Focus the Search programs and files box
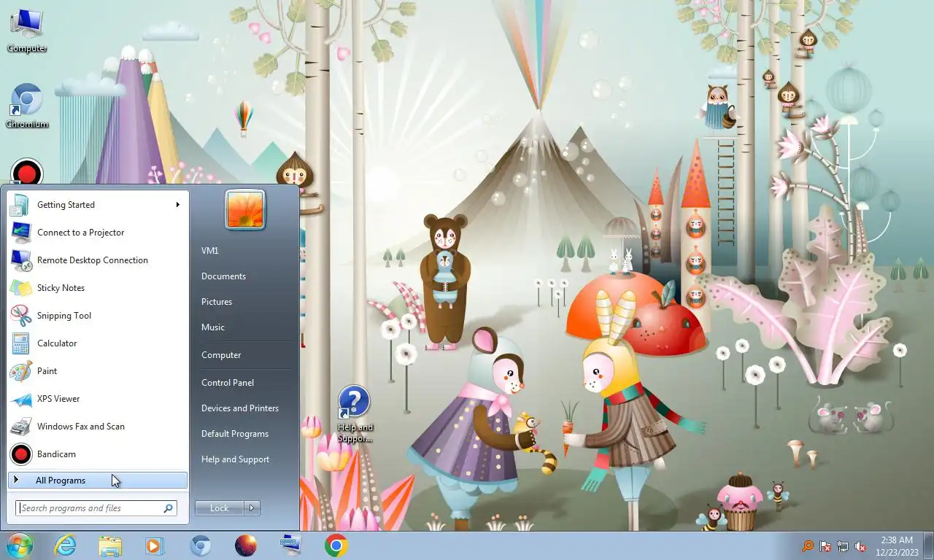 pos(96,508)
